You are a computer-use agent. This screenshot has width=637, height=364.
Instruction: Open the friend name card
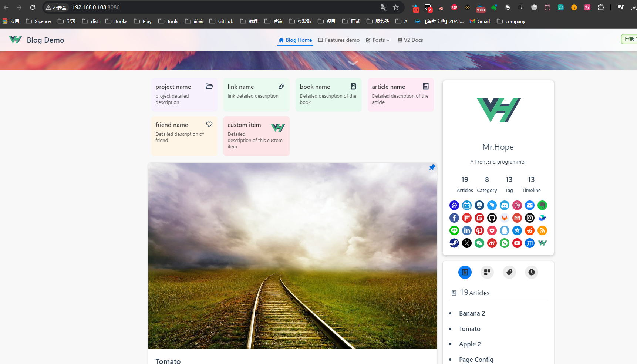coord(184,136)
